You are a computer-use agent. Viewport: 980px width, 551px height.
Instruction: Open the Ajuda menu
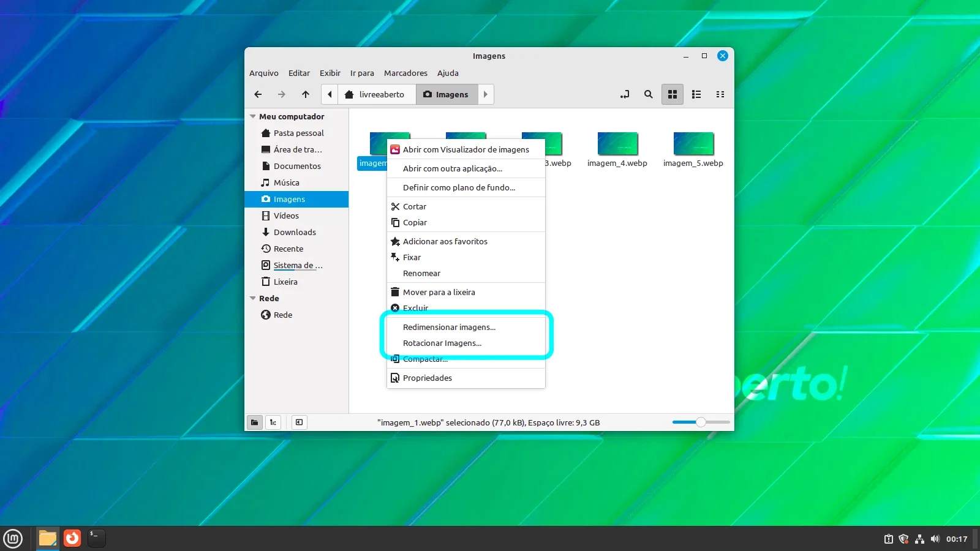coord(448,73)
